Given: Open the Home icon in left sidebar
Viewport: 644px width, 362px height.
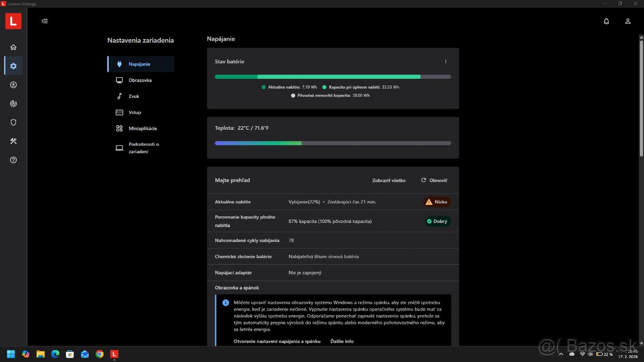Looking at the screenshot, I should point(13,47).
